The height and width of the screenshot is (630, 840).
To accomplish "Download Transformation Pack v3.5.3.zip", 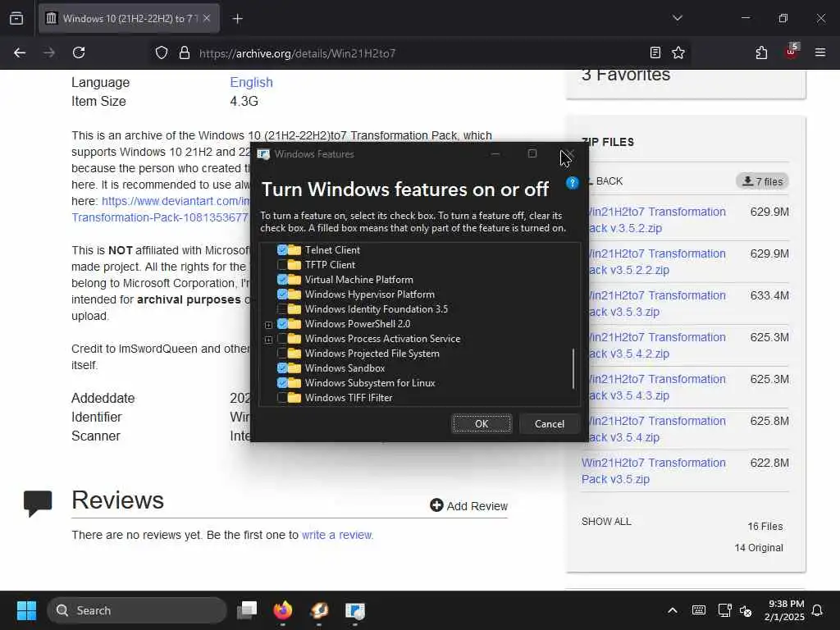I will 656,304.
